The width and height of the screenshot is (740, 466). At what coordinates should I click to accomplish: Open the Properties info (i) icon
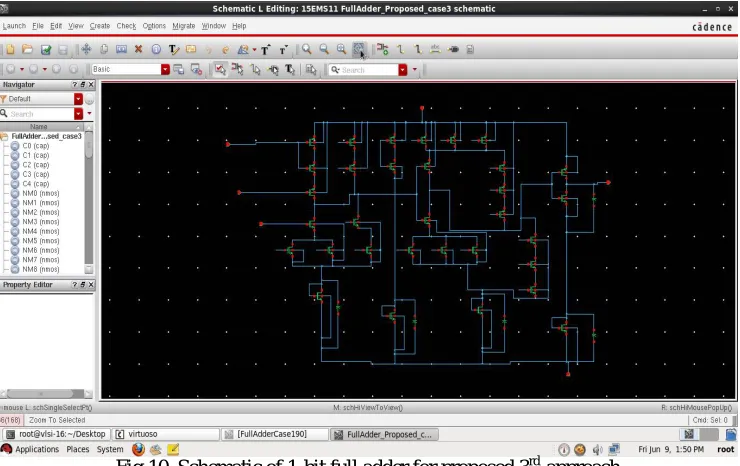[156, 49]
